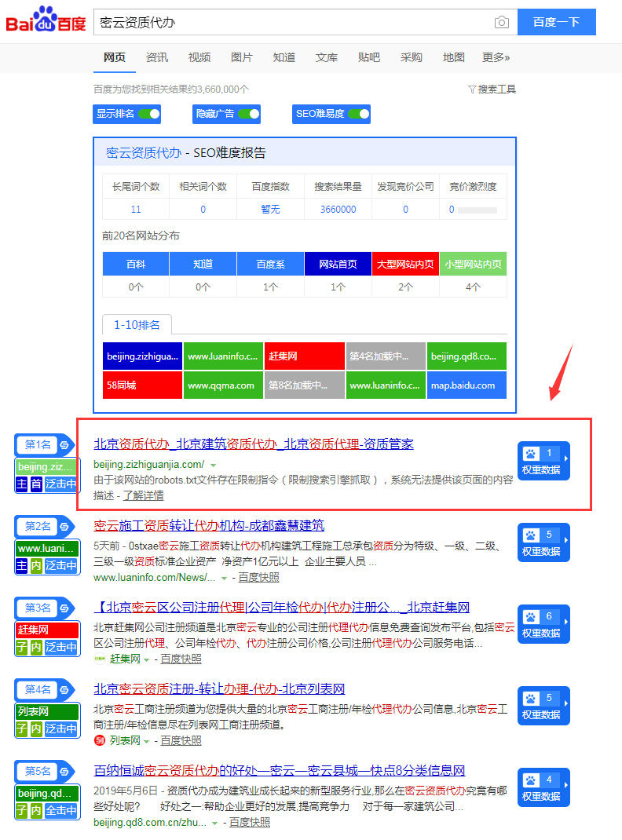Open 百度快照 link under second result
The height and width of the screenshot is (840, 622).
tap(258, 578)
